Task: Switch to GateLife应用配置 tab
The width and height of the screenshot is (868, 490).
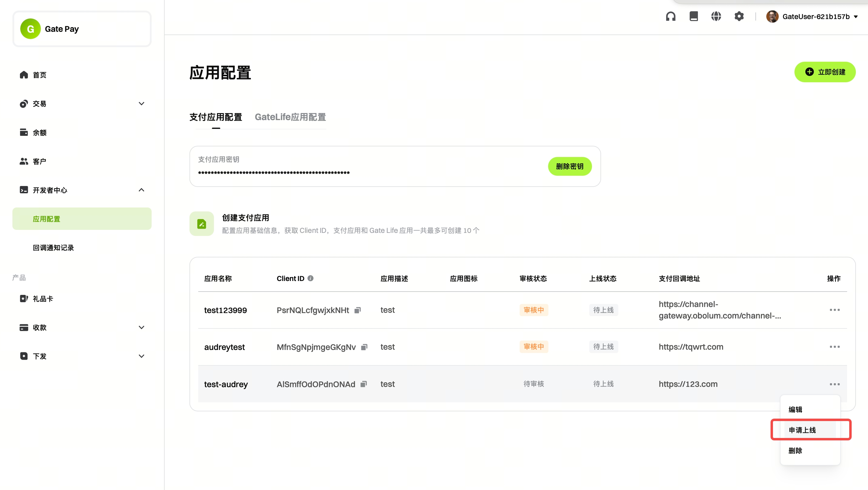Action: 290,117
